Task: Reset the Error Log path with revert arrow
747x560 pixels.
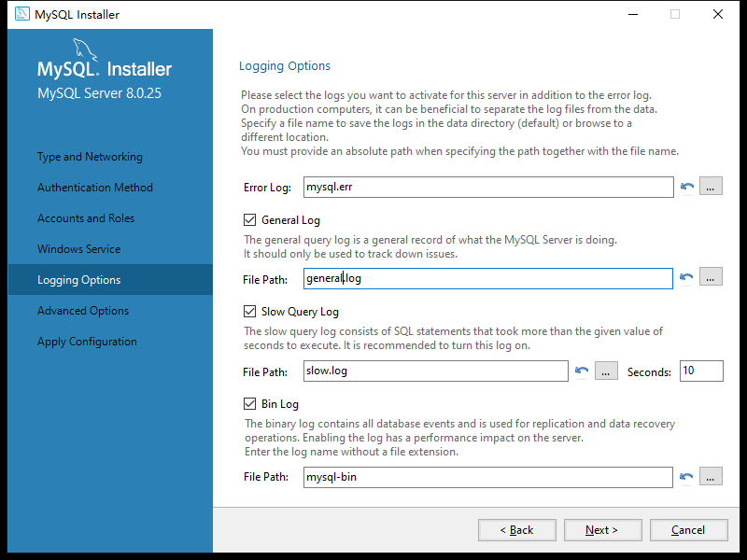Action: point(686,186)
